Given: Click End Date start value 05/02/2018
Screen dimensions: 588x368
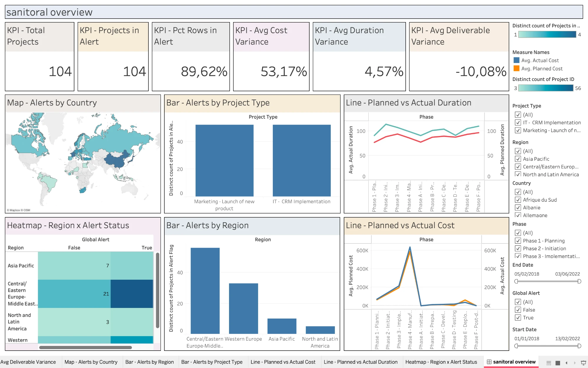Looking at the screenshot, I should tap(527, 274).
